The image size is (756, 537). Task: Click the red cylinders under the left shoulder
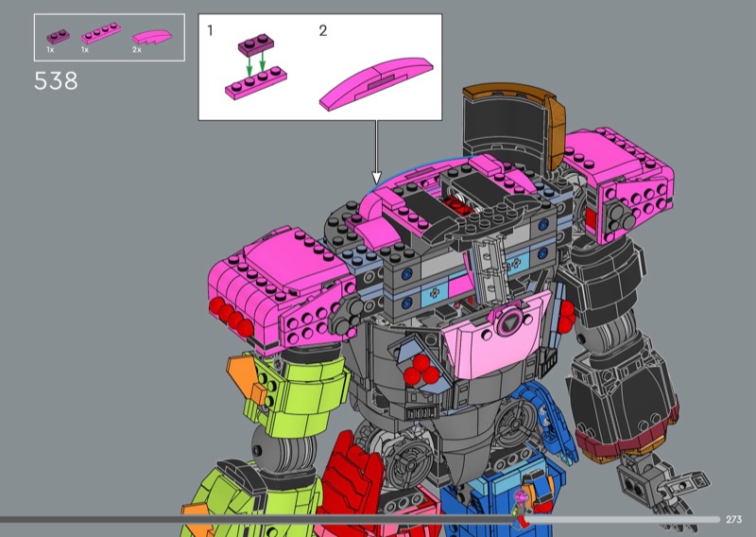click(x=233, y=319)
